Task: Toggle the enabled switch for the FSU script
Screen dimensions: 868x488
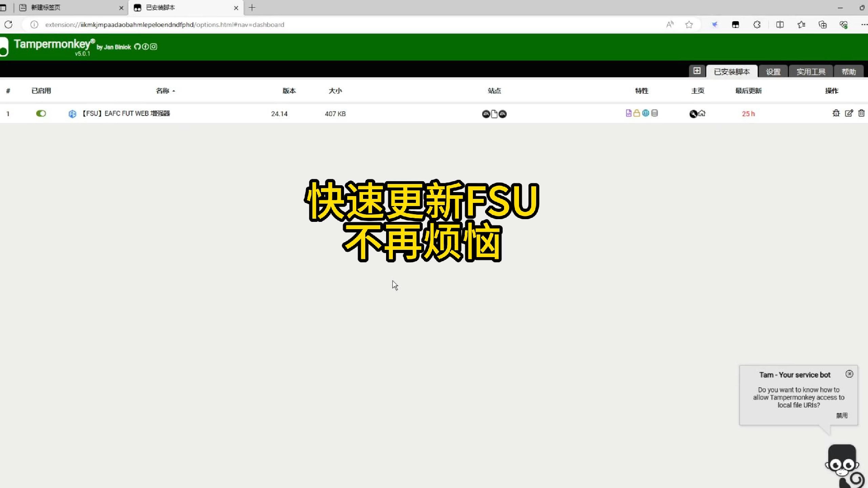Action: pyautogui.click(x=41, y=113)
